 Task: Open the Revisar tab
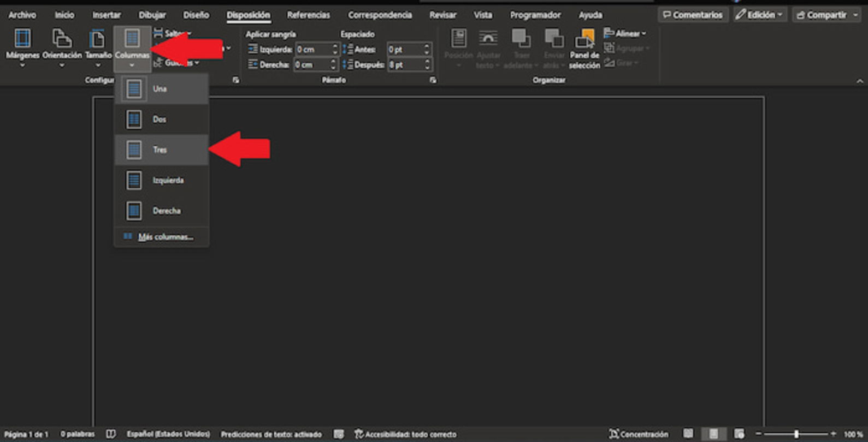coord(442,15)
